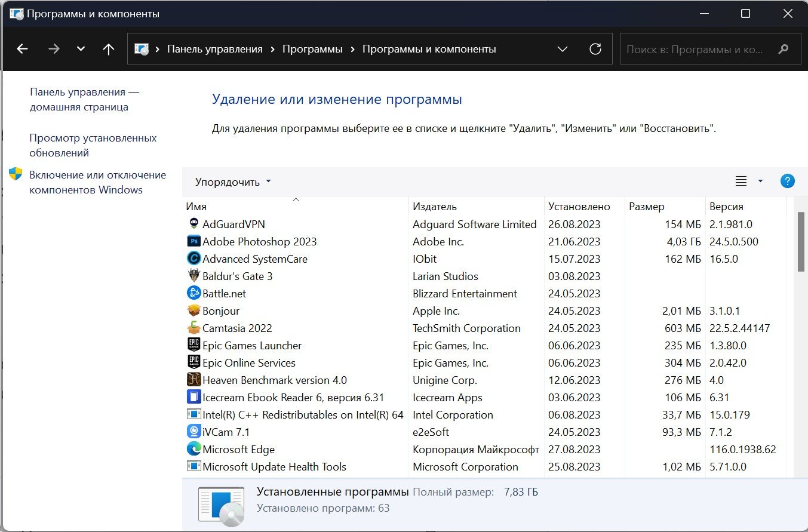Select the Larian Studios publisher cell
Image resolution: width=808 pixels, height=532 pixels.
pyautogui.click(x=446, y=276)
